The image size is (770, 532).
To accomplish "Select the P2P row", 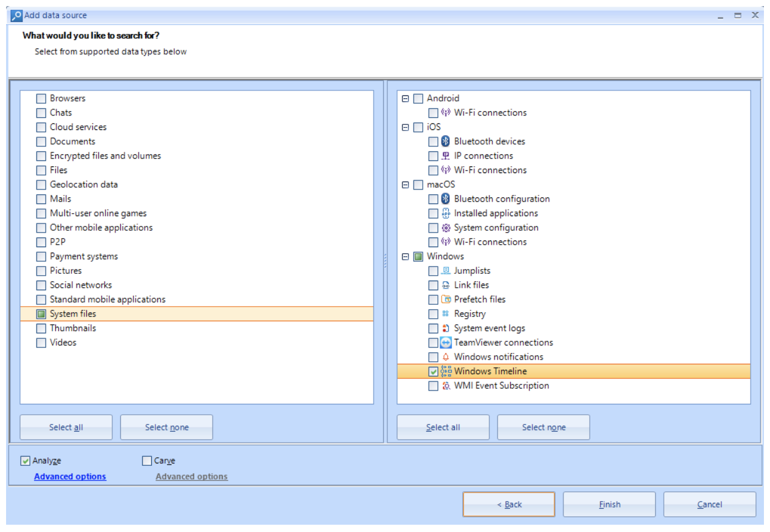I will (x=197, y=242).
